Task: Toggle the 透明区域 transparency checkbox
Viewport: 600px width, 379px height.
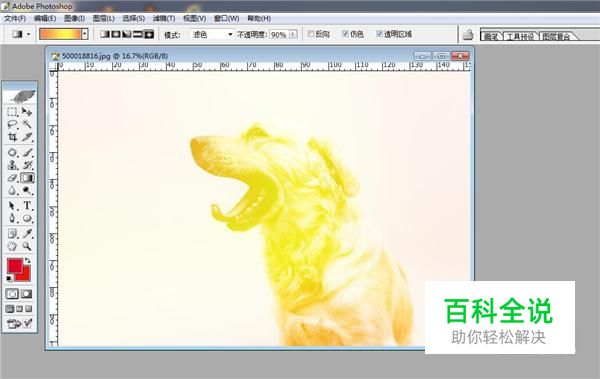Action: [x=379, y=34]
